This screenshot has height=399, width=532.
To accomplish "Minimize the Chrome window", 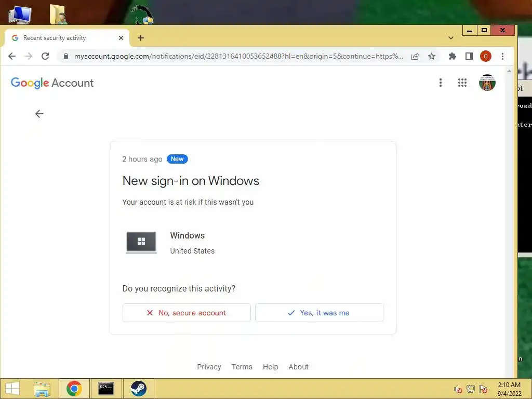I will click(x=470, y=31).
